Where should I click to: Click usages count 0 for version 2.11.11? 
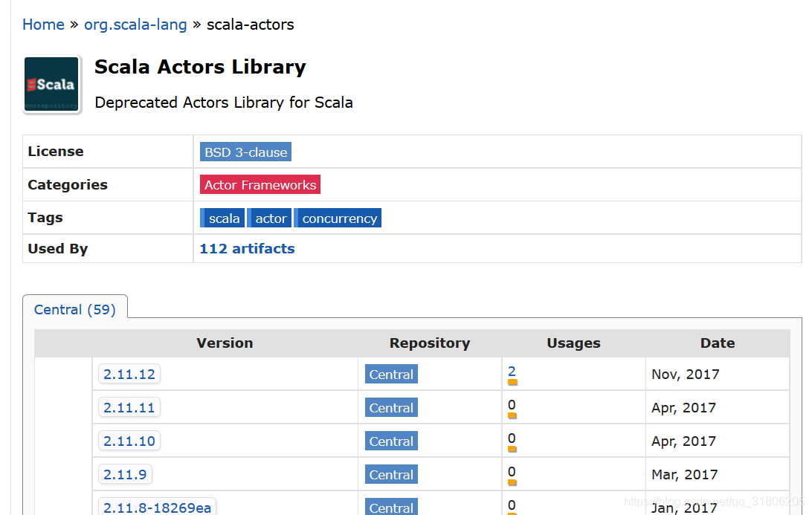click(x=512, y=405)
